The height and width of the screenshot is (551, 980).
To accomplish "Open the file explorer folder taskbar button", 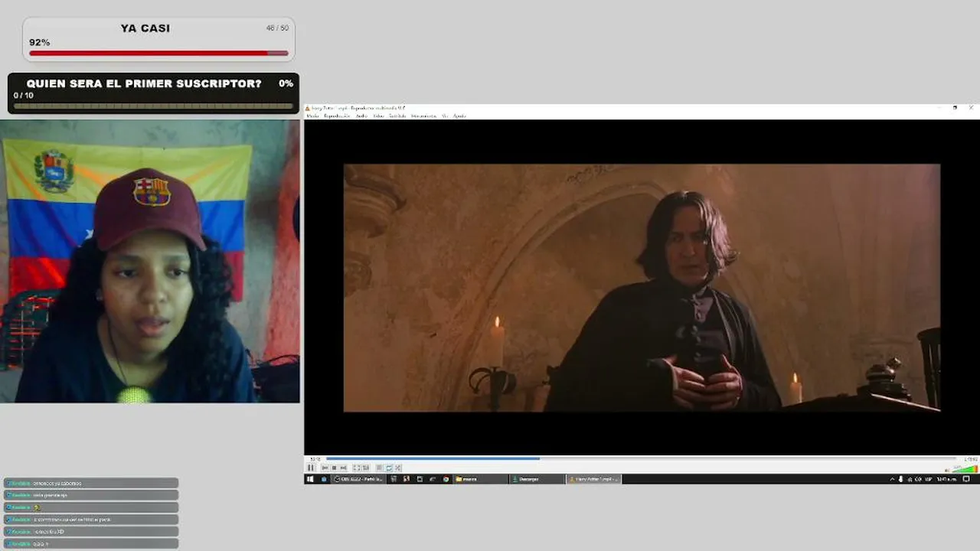I will pyautogui.click(x=480, y=479).
